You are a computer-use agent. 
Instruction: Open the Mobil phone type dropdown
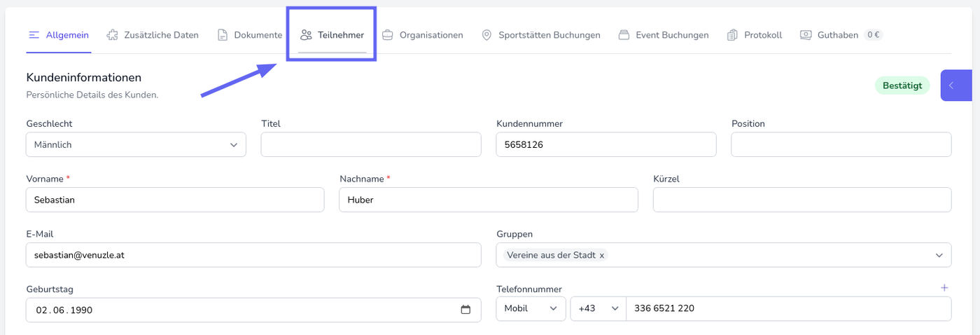point(531,308)
